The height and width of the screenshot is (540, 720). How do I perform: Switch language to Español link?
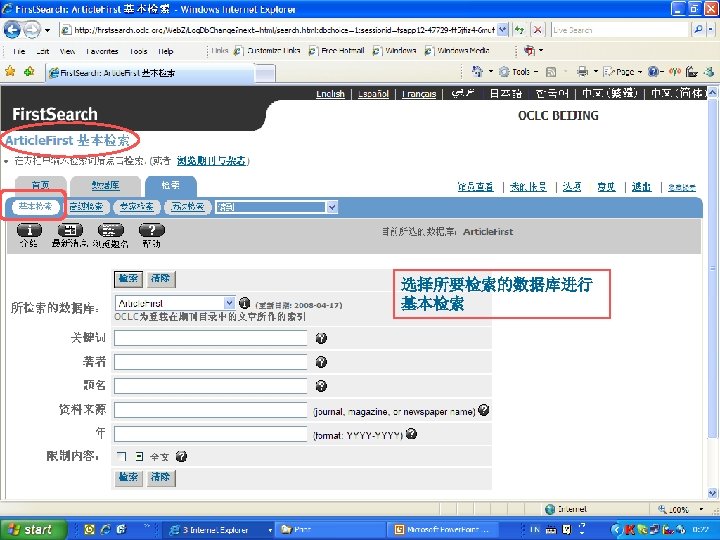pos(373,94)
